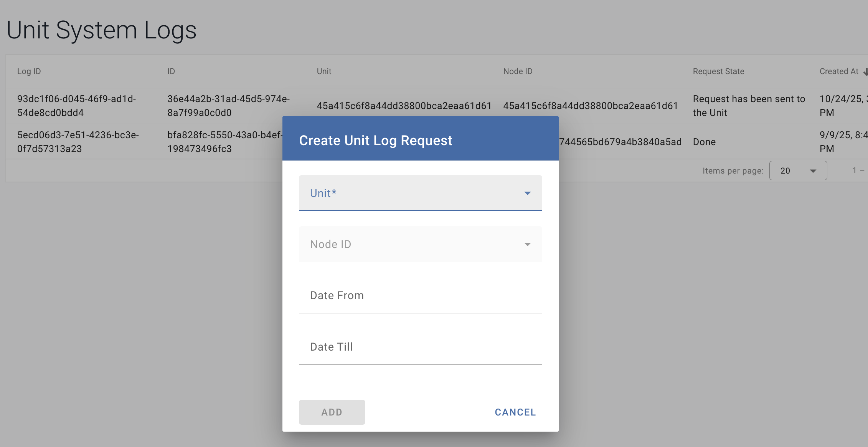Click the Created At sort arrow icon
The width and height of the screenshot is (868, 447).
865,72
